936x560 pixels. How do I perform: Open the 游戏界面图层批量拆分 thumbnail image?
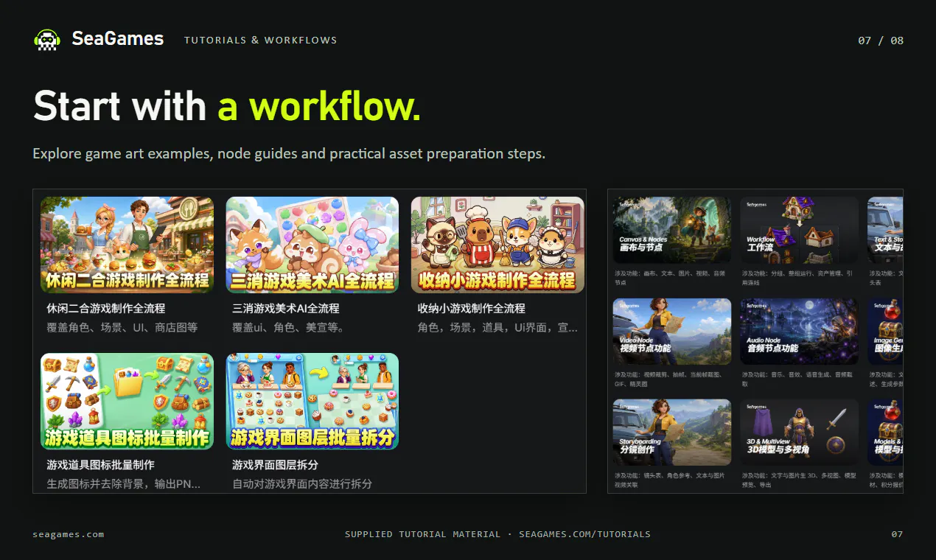312,402
